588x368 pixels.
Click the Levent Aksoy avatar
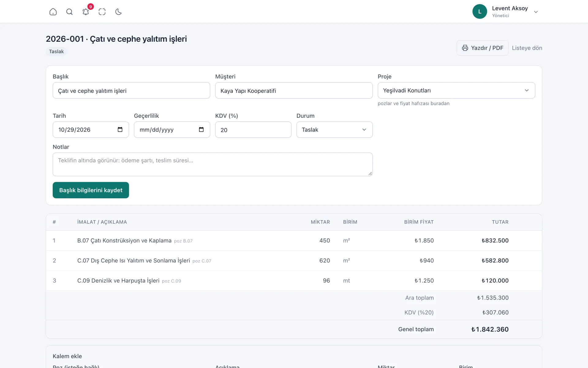pos(480,11)
